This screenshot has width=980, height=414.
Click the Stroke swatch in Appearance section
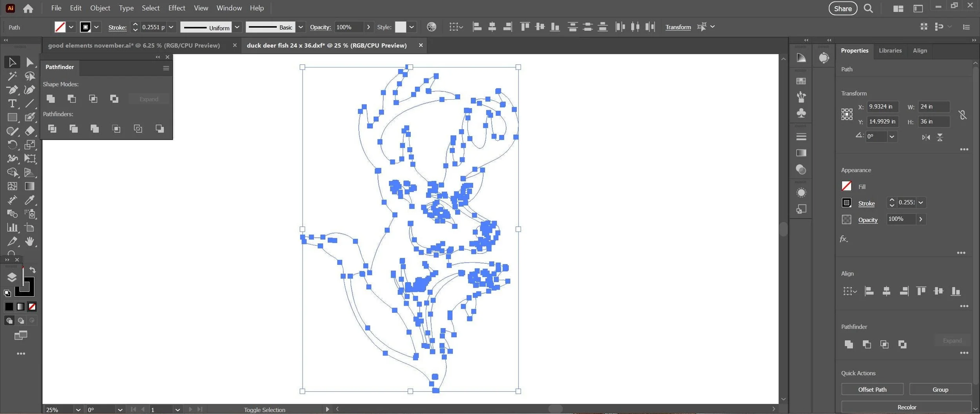[x=846, y=202]
